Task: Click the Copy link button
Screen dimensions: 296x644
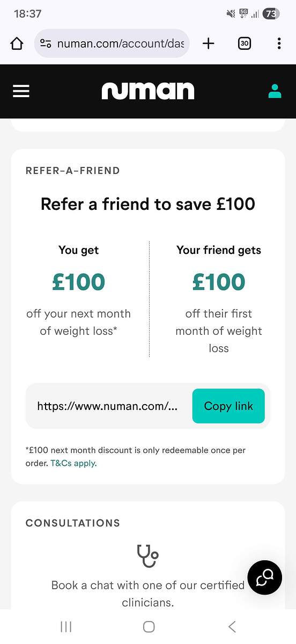Action: coord(228,406)
